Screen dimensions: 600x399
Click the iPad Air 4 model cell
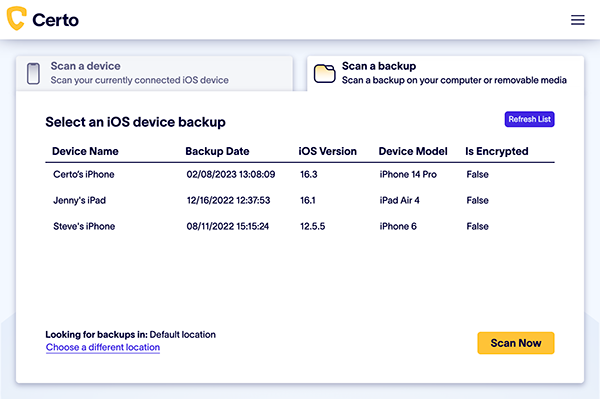click(399, 200)
